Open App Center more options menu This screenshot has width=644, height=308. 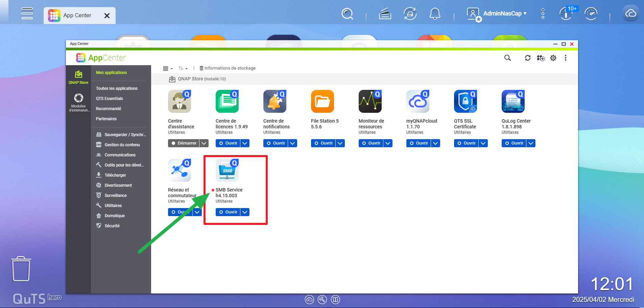tap(566, 58)
